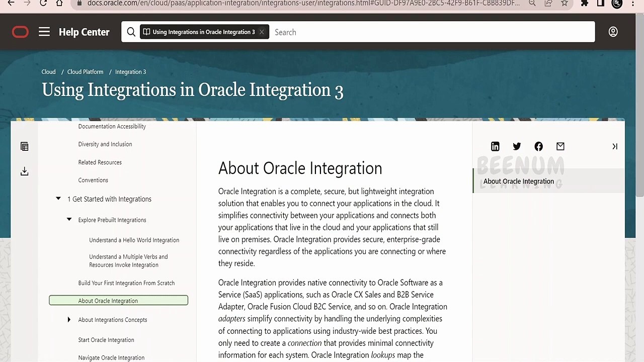The image size is (644, 362).
Task: Open Related Resources in the sidebar
Action: pyautogui.click(x=100, y=162)
